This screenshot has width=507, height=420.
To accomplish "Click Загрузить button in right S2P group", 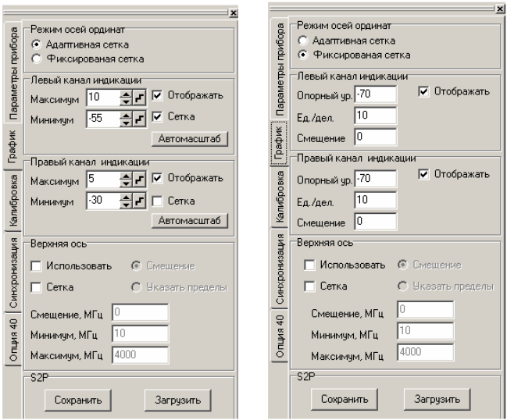I will pos(437,400).
